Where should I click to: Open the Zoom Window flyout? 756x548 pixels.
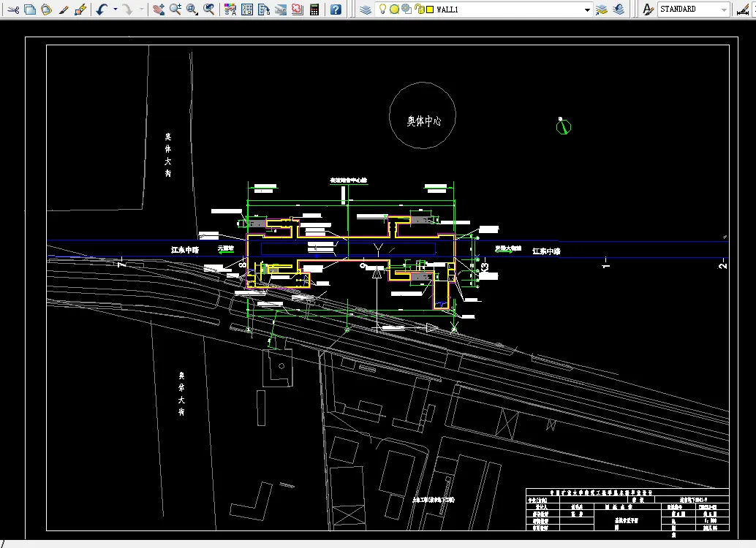point(192,9)
